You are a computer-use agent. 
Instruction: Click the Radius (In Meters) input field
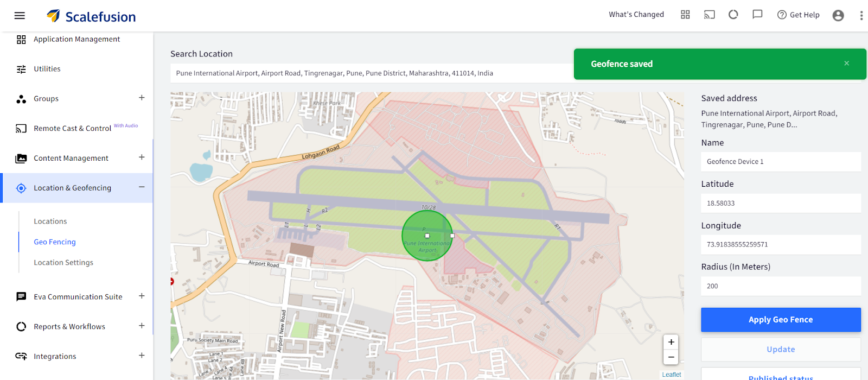[781, 286]
